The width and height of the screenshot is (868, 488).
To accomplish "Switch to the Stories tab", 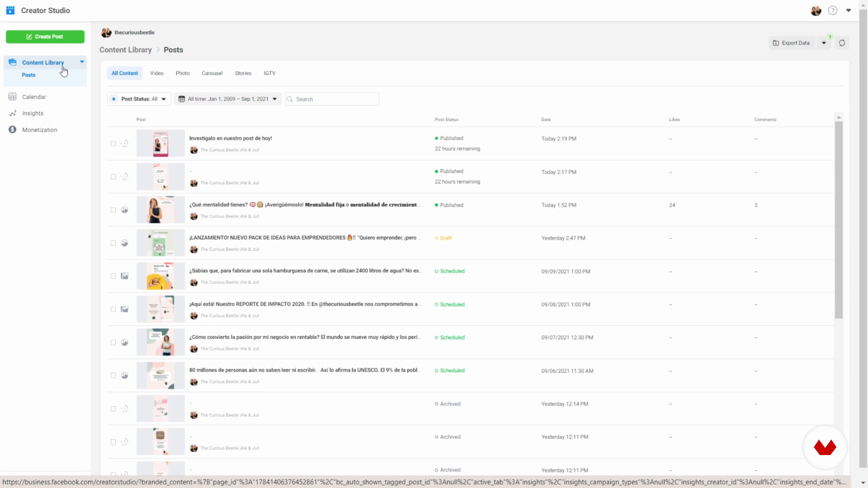I will pyautogui.click(x=243, y=73).
